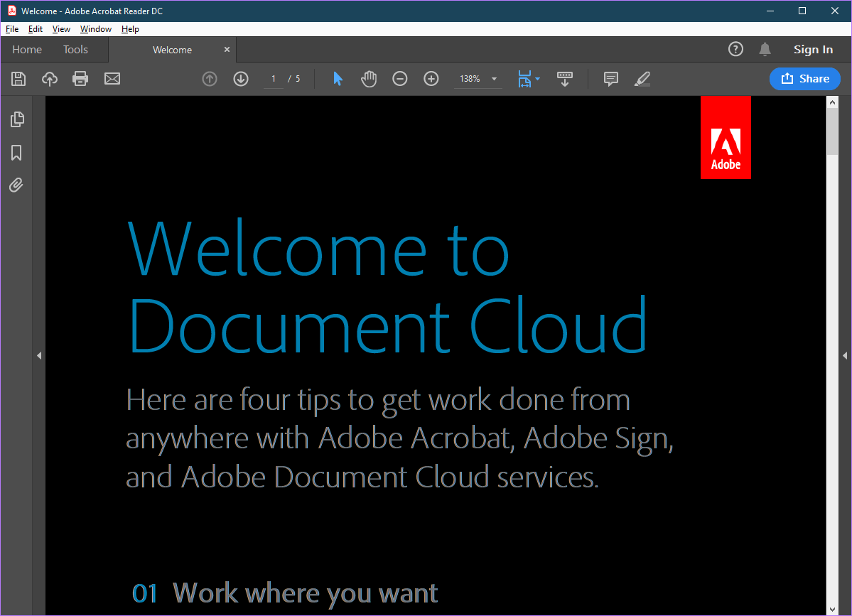Image resolution: width=852 pixels, height=616 pixels.
Task: Activate the Highlight text tool
Action: tap(642, 79)
